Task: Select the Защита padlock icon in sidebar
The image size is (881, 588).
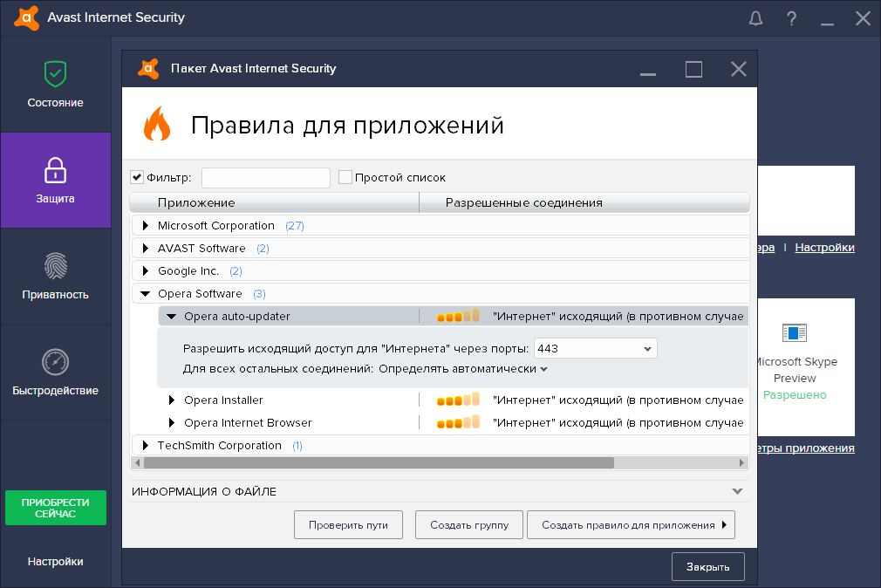Action: (x=55, y=171)
